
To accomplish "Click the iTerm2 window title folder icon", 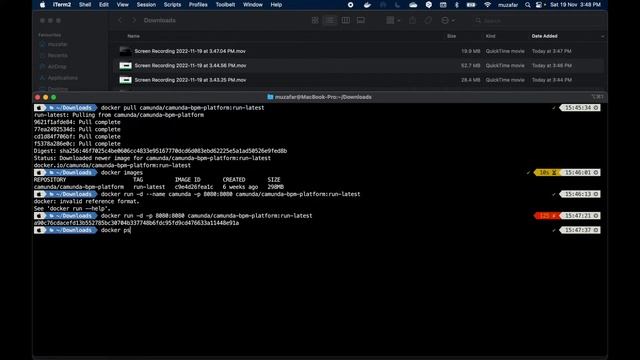I will tap(270, 97).
